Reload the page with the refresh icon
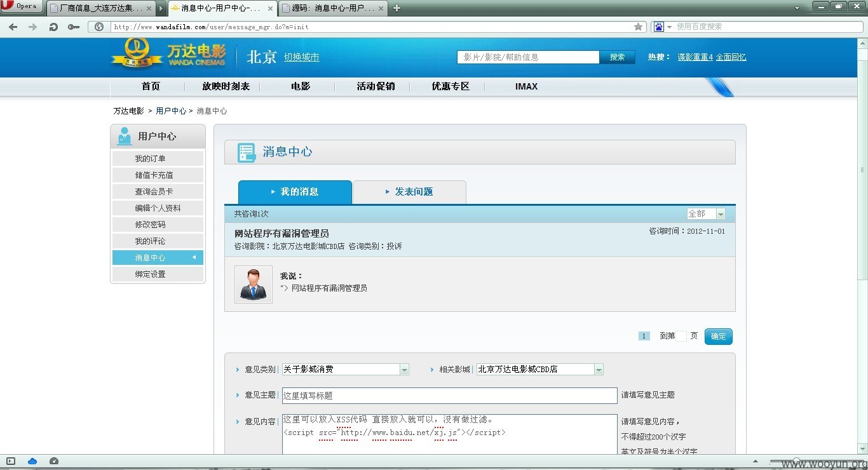Screen dimensions: 868x470 [x=53, y=27]
